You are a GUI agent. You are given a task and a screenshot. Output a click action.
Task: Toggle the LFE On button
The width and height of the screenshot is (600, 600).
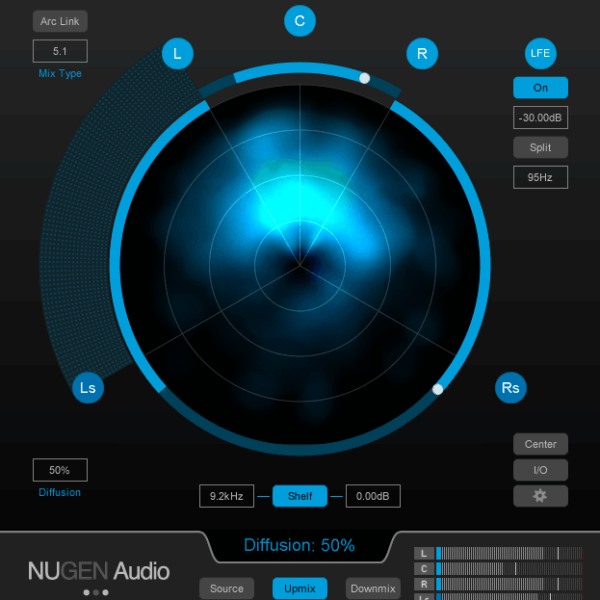[540, 88]
